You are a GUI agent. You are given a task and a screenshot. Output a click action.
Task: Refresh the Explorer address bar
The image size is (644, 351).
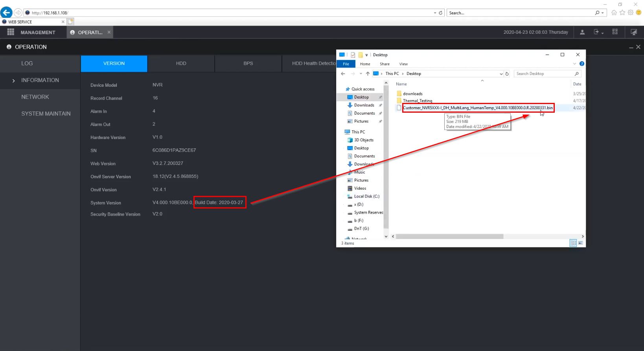click(507, 74)
